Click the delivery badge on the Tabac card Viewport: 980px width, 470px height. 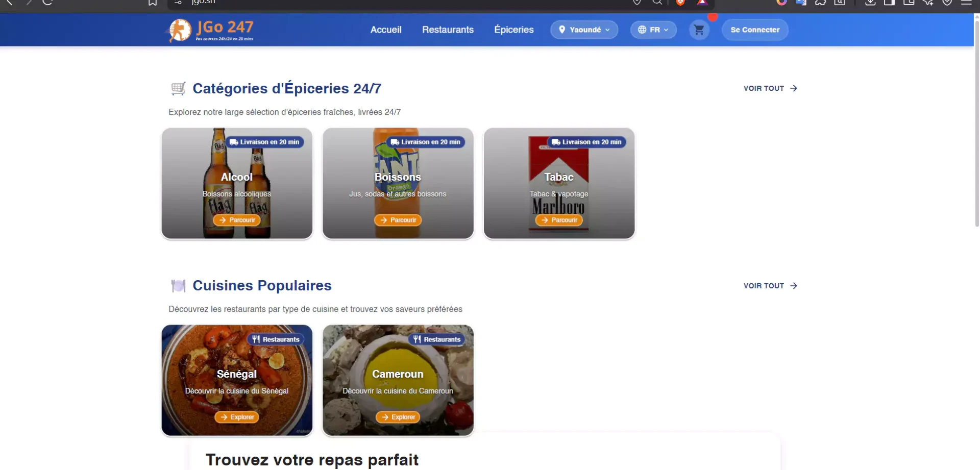coord(586,142)
